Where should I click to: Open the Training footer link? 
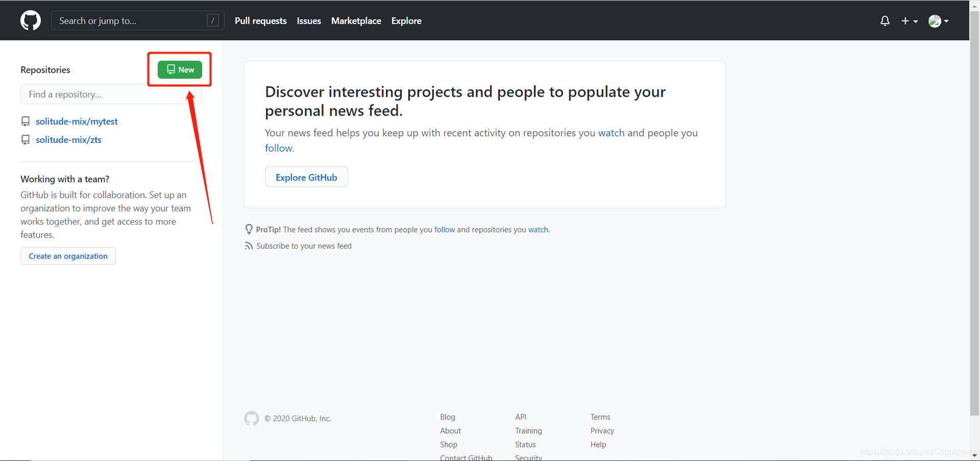(528, 431)
